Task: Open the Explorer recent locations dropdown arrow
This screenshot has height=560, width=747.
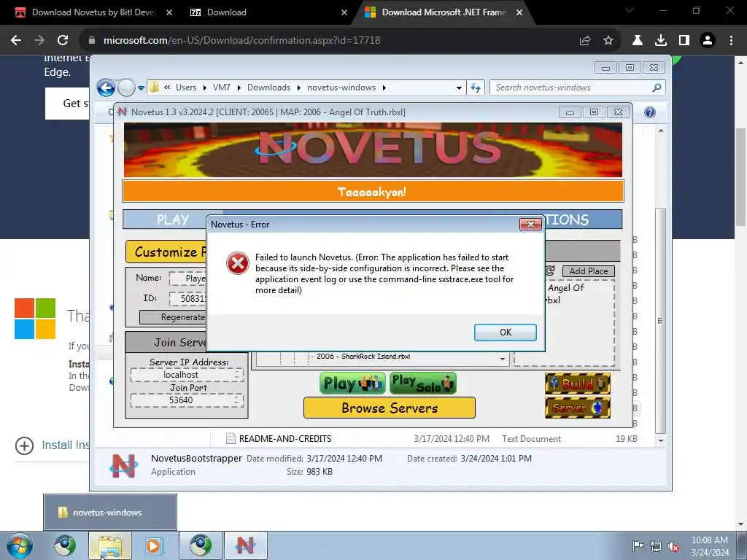Action: click(141, 88)
